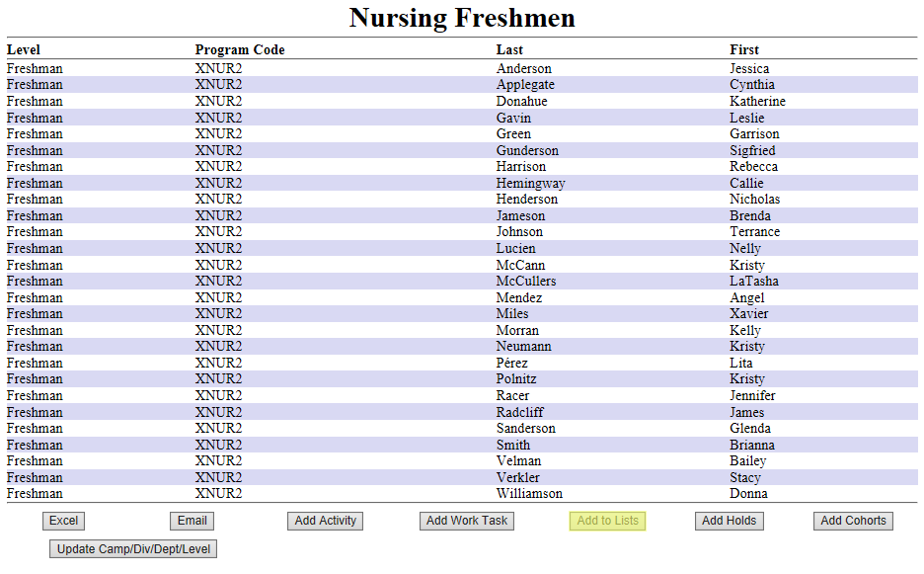
Task: Select the Add to Lists button
Action: (607, 521)
